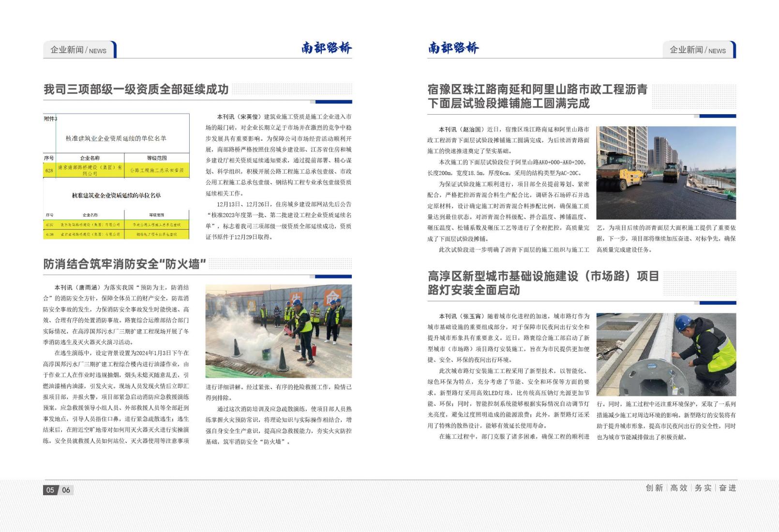Click text 此次城市路灯安装施工工程采用了新型技术
Viewport: 779px width, 532px height.
(x=497, y=371)
